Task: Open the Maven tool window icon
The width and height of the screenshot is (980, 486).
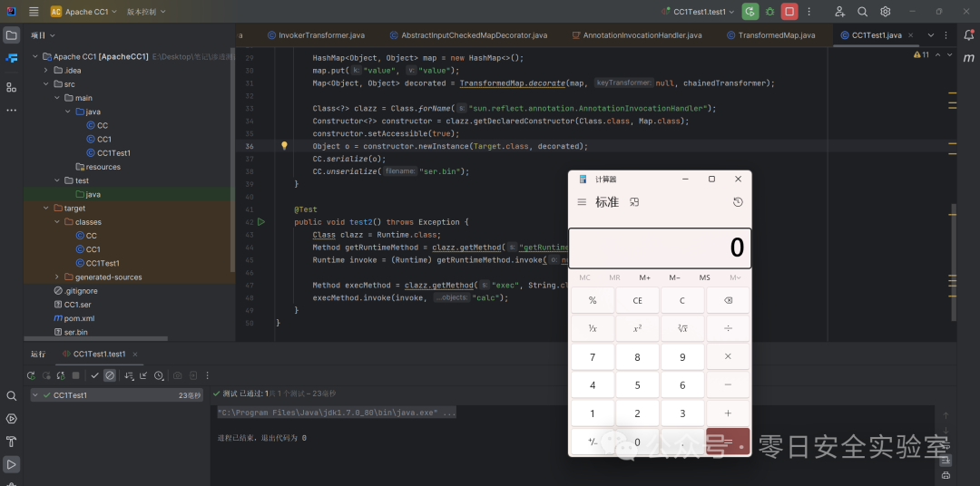Action: [x=969, y=58]
